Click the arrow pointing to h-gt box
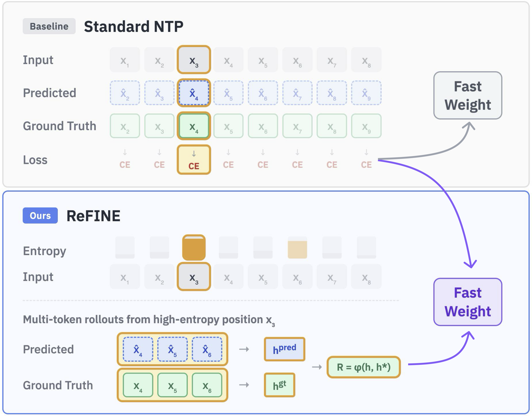532x416 pixels. click(x=244, y=385)
